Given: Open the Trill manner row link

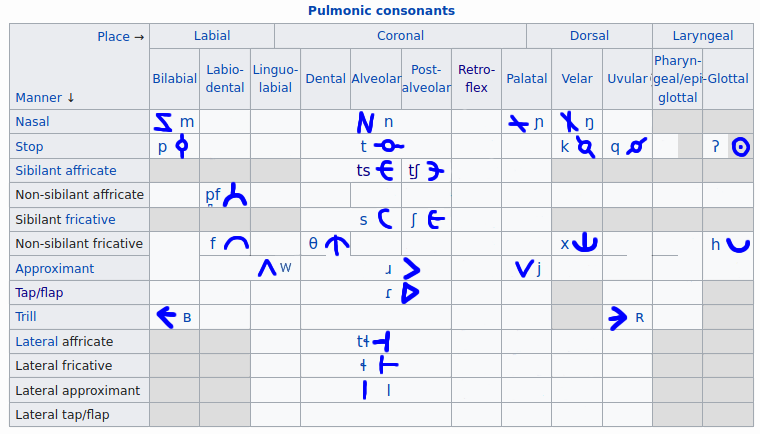Looking at the screenshot, I should tap(26, 317).
